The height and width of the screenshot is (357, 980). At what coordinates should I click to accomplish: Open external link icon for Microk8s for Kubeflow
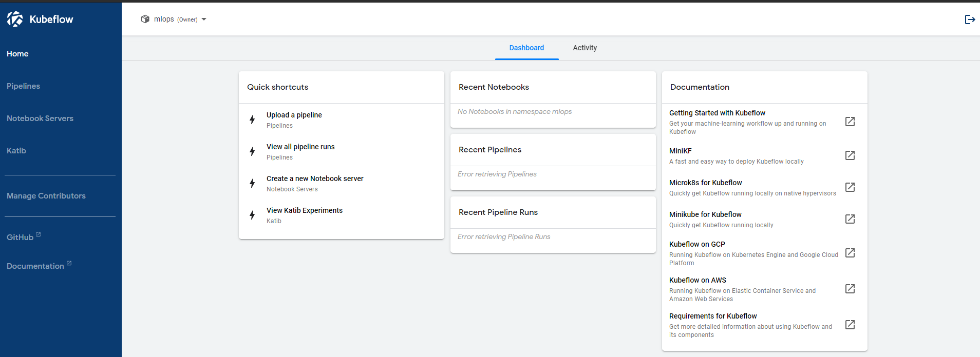pos(850,187)
